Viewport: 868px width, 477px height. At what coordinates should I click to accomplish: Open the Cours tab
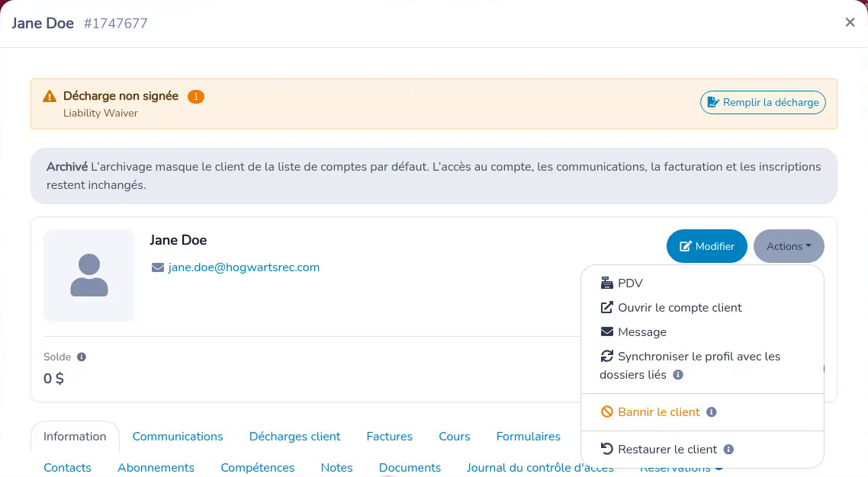click(454, 436)
